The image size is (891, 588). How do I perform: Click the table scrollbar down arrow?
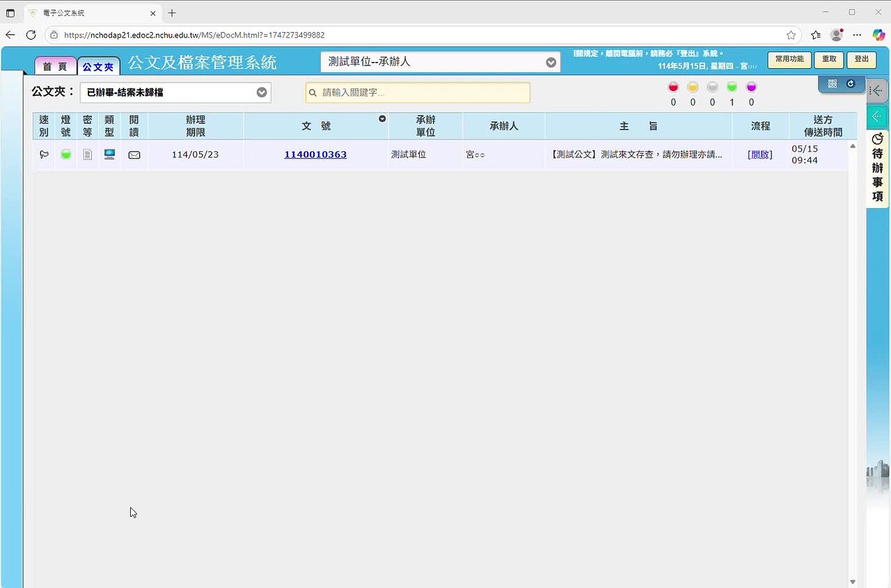click(853, 582)
